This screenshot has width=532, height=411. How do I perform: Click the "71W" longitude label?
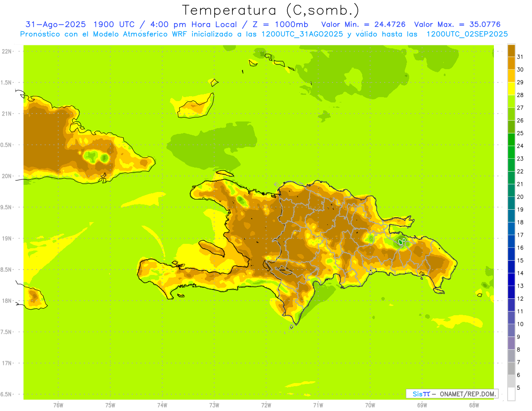tap(318, 405)
